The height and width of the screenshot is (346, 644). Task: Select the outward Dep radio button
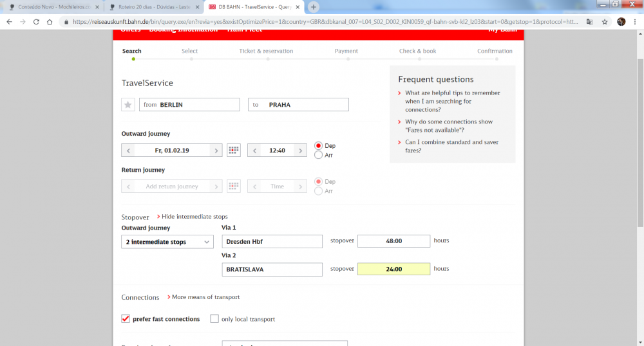(x=318, y=146)
